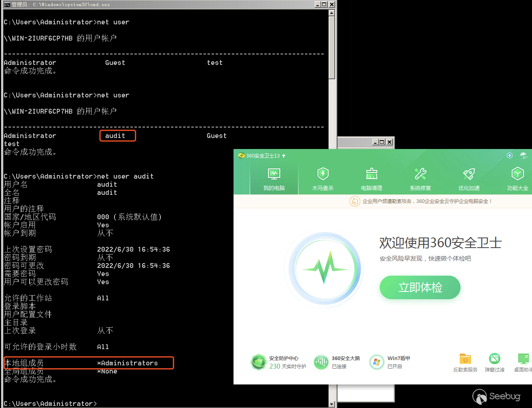Click the green pulse scan circle

coord(324,269)
